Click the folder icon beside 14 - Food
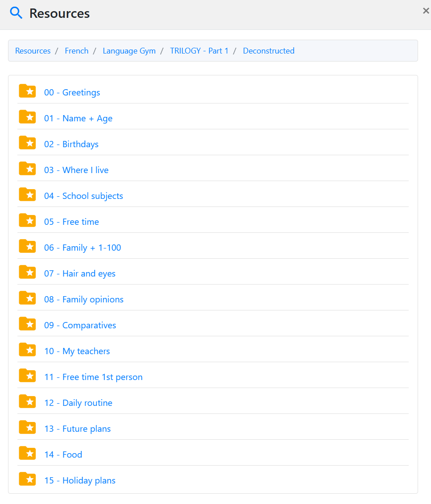 click(27, 453)
